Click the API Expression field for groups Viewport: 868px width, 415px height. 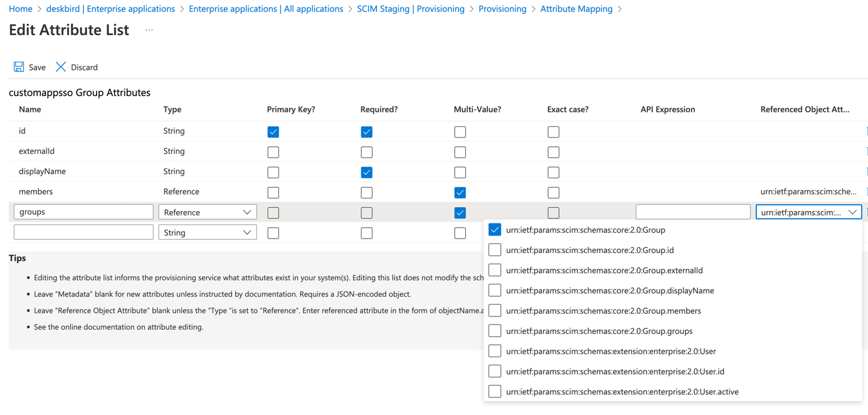tap(692, 212)
